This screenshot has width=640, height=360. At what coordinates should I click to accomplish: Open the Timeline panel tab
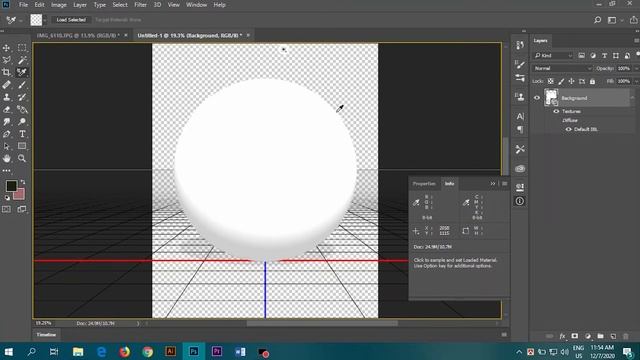[46, 335]
